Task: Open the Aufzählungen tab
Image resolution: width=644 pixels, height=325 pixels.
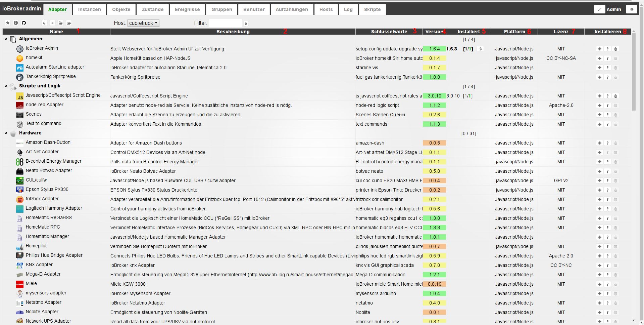Action: click(292, 9)
